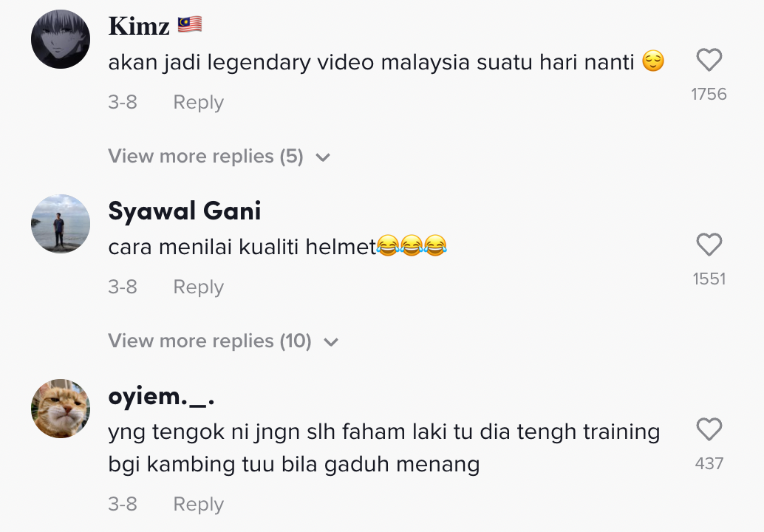Reply to oyiem's comment
The width and height of the screenshot is (764, 532).
click(198, 504)
